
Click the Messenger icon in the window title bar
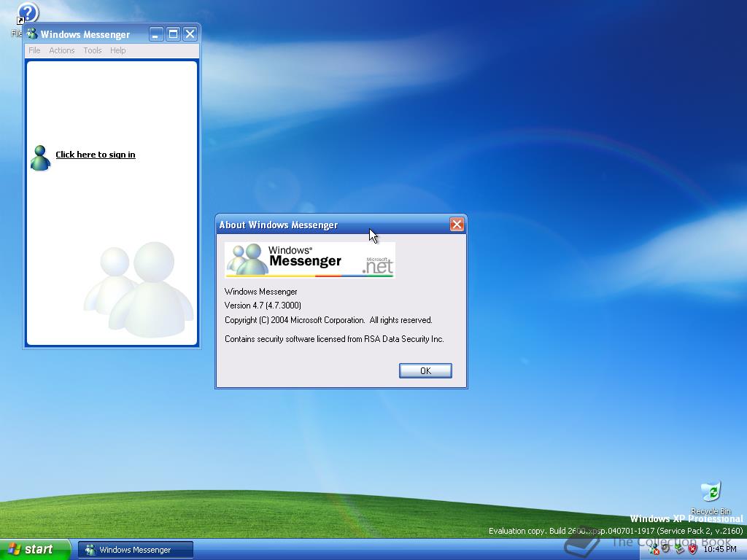(32, 34)
